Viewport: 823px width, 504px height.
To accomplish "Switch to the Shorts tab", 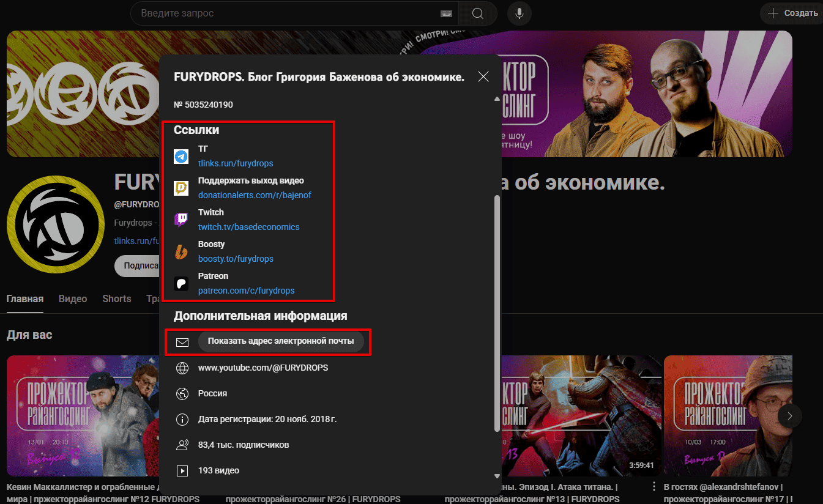I will (117, 298).
